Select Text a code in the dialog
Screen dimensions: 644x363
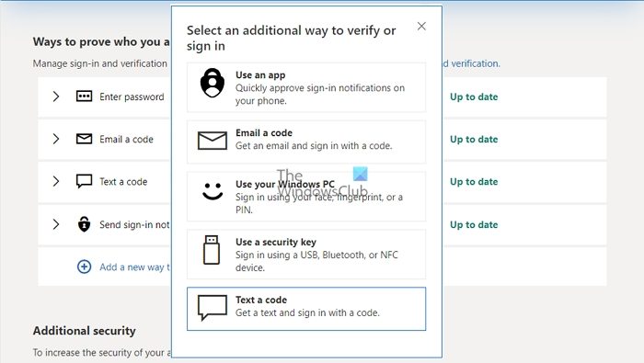point(306,309)
